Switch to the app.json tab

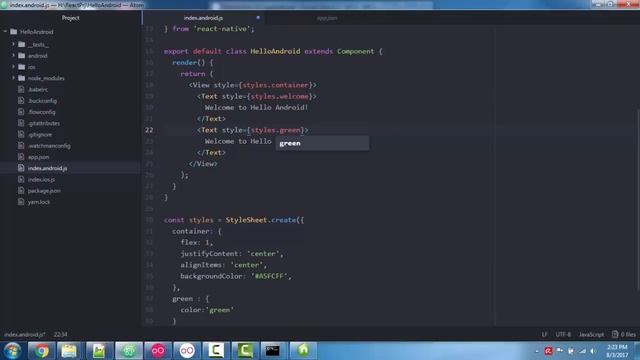pyautogui.click(x=327, y=18)
